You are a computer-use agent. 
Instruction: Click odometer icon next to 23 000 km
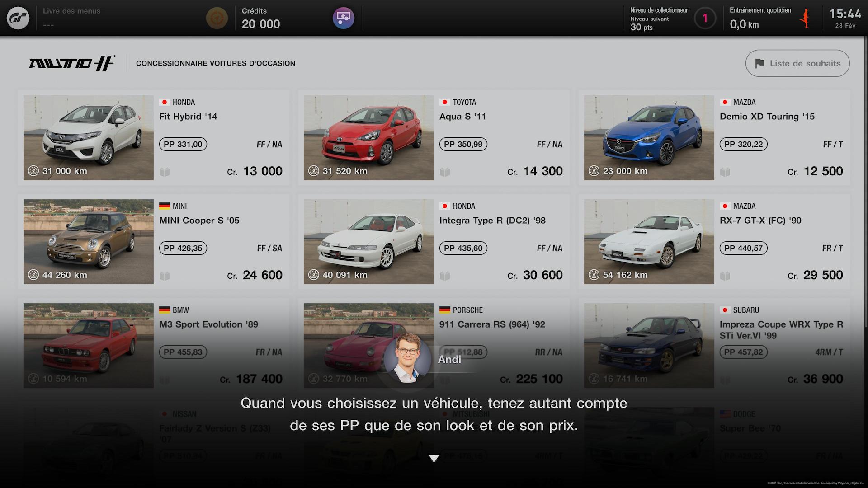pos(594,171)
